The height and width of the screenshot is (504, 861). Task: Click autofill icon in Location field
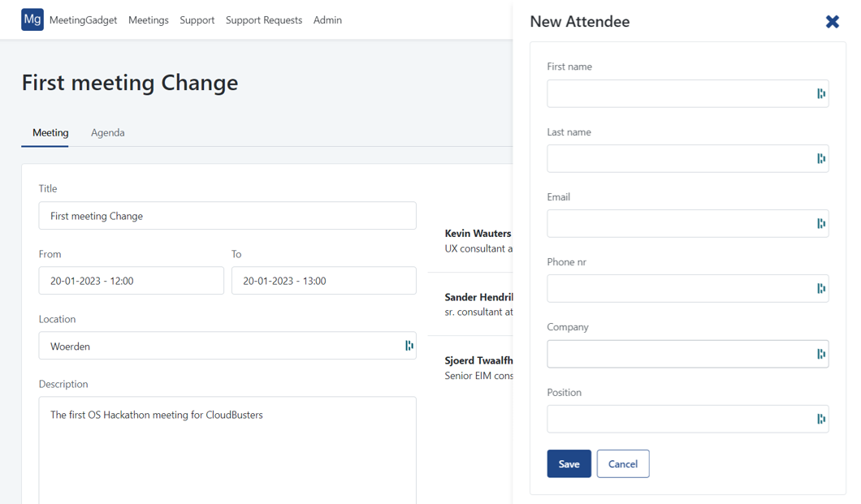point(409,346)
